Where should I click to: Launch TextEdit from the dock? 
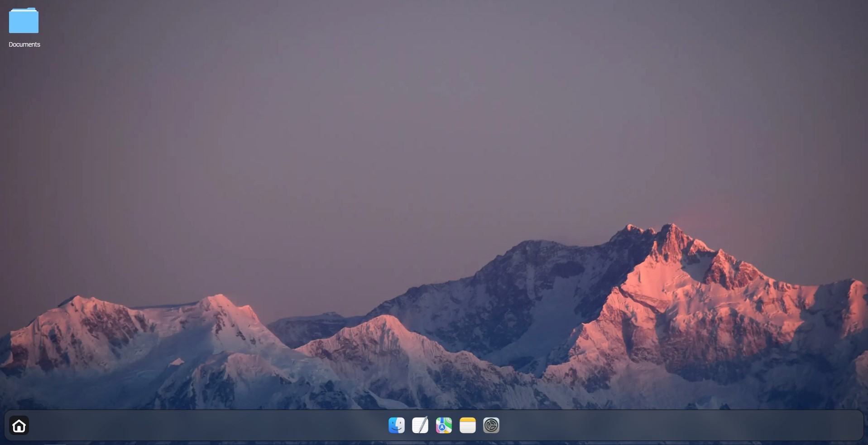pos(420,426)
